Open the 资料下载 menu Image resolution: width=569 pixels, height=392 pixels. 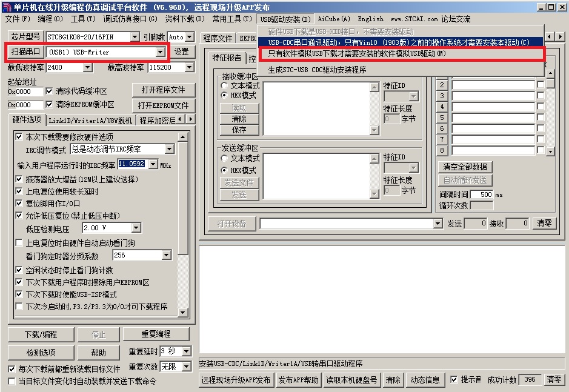[184, 19]
